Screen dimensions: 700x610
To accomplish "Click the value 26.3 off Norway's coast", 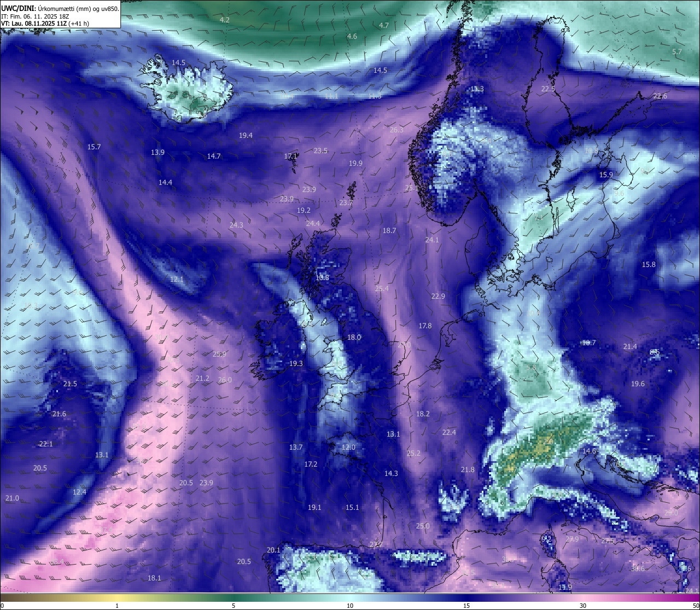I will pos(396,130).
